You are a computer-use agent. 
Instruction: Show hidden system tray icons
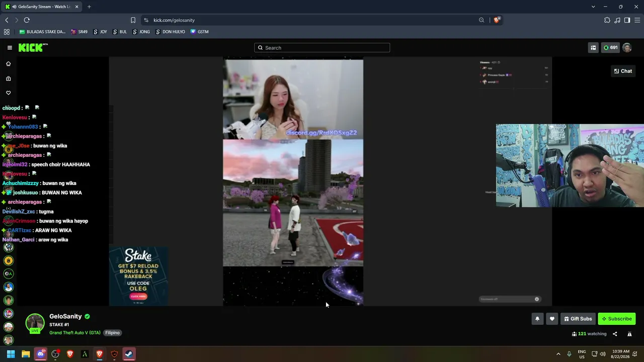coord(558,354)
